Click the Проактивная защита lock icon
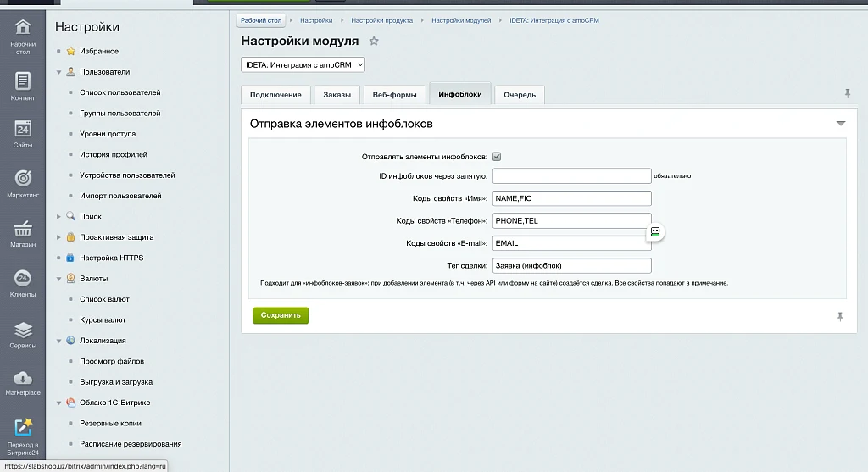This screenshot has width=868, height=472. click(71, 236)
